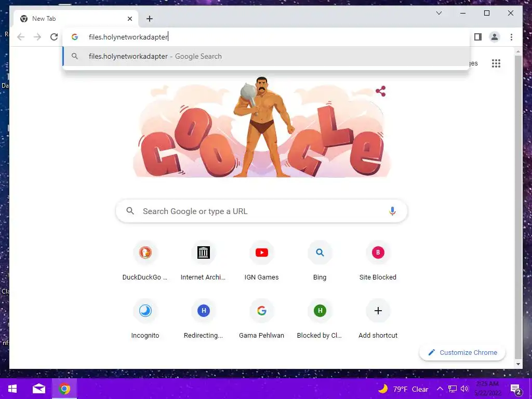Click the browser forward arrow
This screenshot has width=532, height=399.
pos(37,37)
